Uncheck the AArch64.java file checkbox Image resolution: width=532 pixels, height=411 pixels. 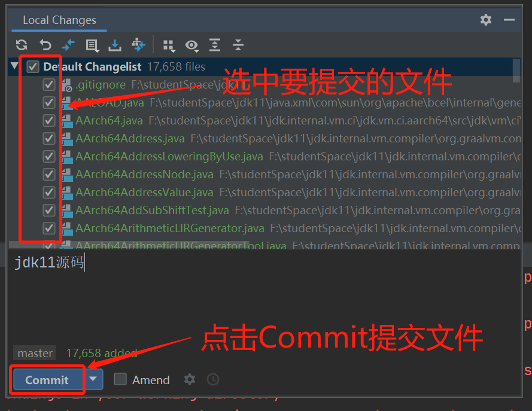pos(49,120)
